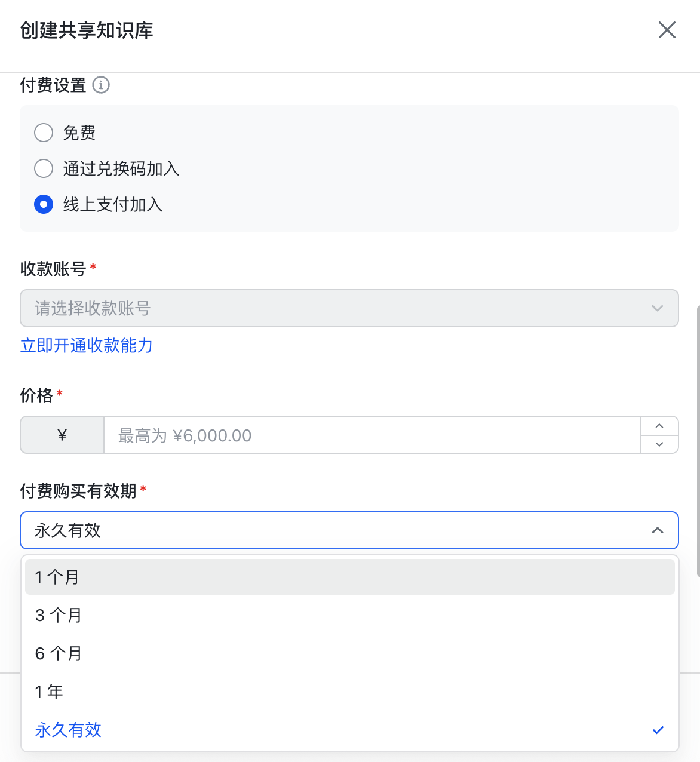Click the info icon beside 付费设置
Screen dimensions: 700x762
101,85
